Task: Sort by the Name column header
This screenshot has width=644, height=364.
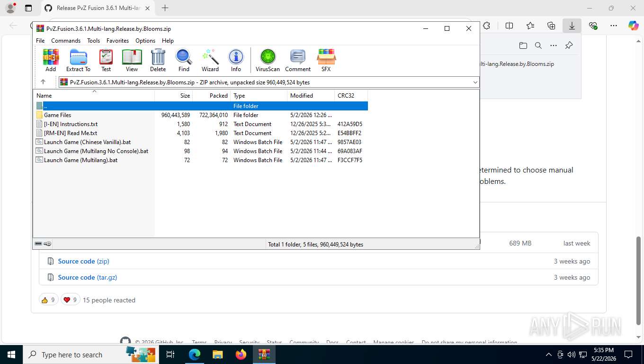Action: point(94,96)
